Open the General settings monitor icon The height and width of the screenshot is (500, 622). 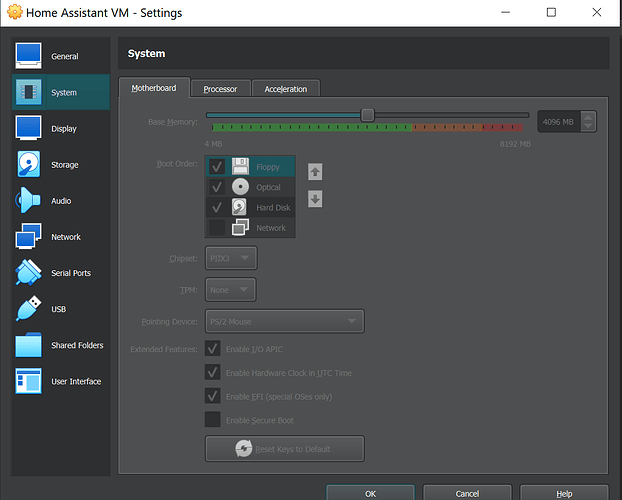pyautogui.click(x=28, y=56)
